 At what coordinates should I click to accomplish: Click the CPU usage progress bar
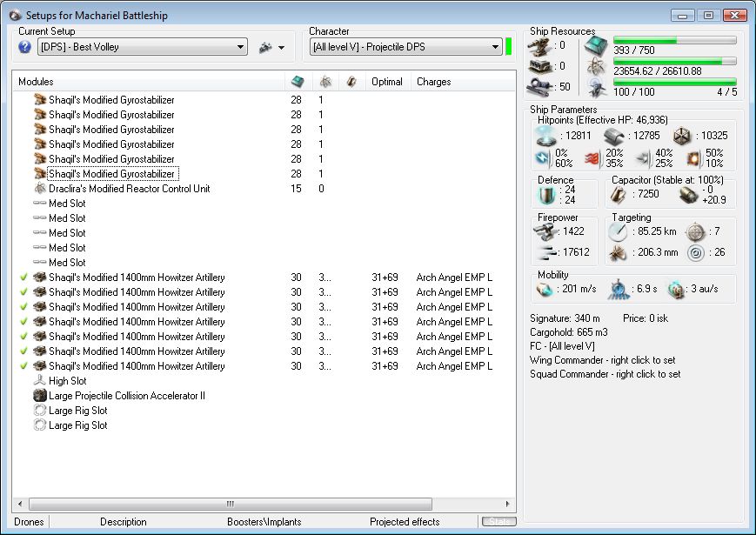tap(675, 40)
